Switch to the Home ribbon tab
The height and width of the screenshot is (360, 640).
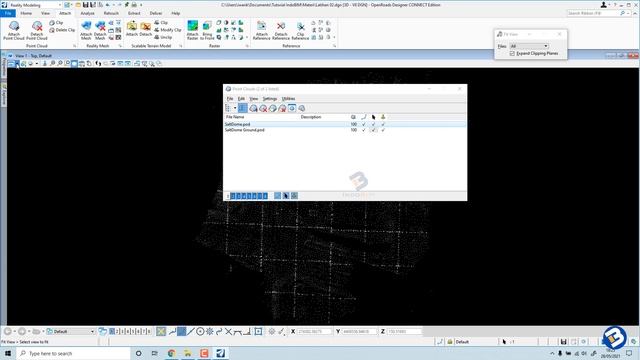coord(26,13)
